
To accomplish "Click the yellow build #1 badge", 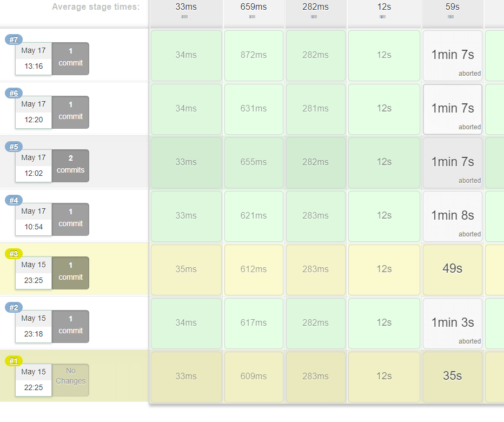I will pyautogui.click(x=14, y=361).
